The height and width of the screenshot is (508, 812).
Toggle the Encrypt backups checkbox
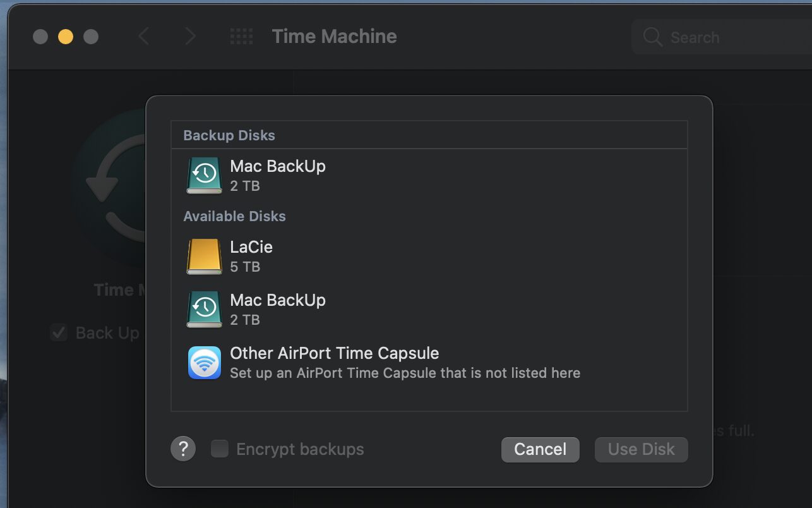220,449
